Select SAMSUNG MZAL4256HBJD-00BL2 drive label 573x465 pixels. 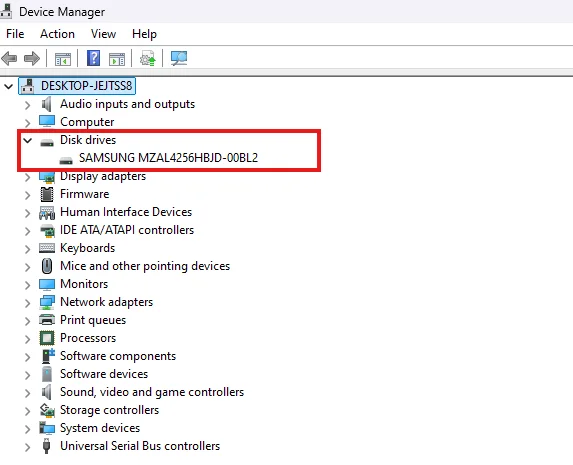[168, 158]
